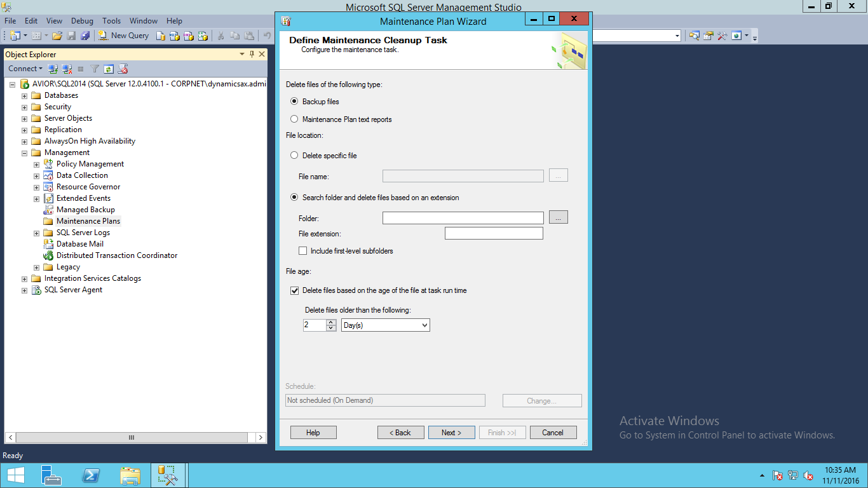Click the Database Engine Query icon
Screen dimensions: 868x488
(x=161, y=36)
